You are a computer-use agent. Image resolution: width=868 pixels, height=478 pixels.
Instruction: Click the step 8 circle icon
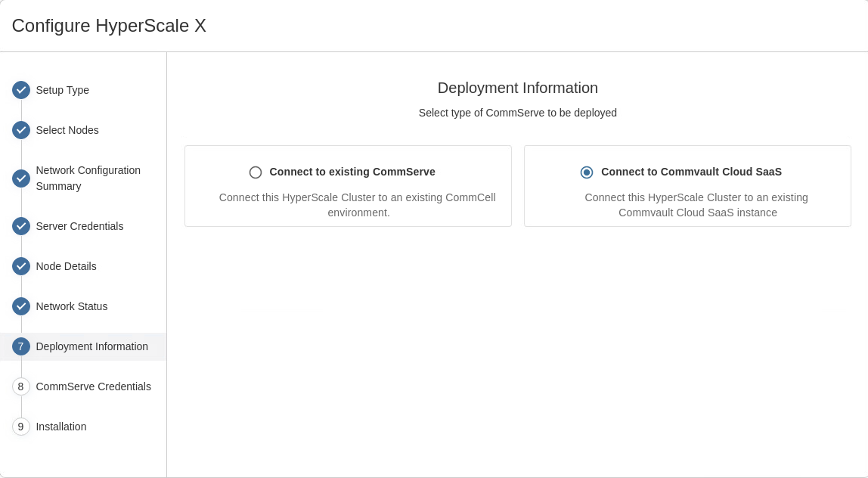point(21,386)
